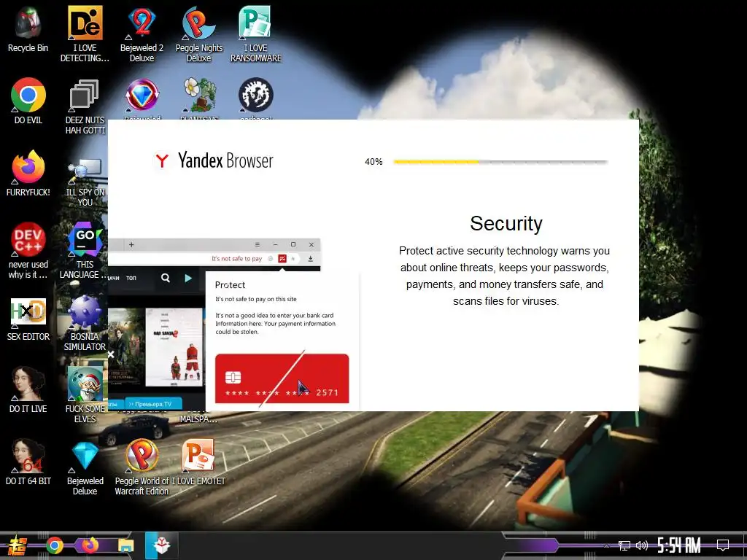Click the 40% installation progress bar
Image resolution: width=747 pixels, height=560 pixels.
[x=500, y=162]
